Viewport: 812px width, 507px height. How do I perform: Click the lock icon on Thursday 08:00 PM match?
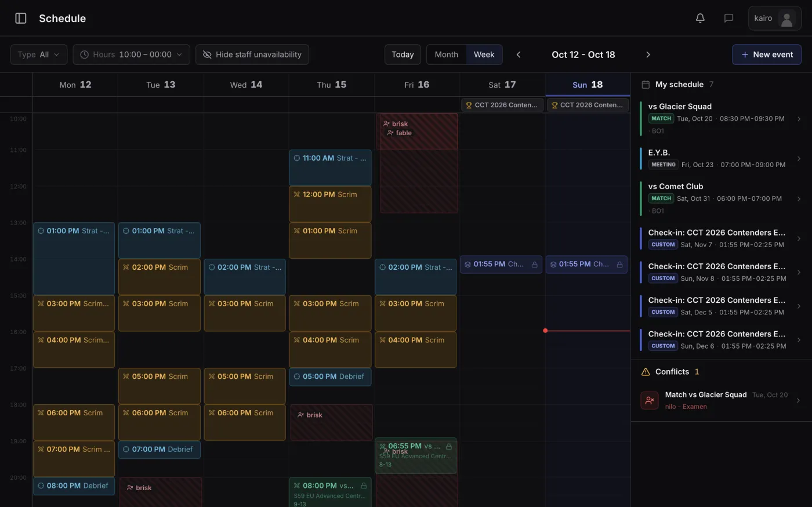pos(364,486)
